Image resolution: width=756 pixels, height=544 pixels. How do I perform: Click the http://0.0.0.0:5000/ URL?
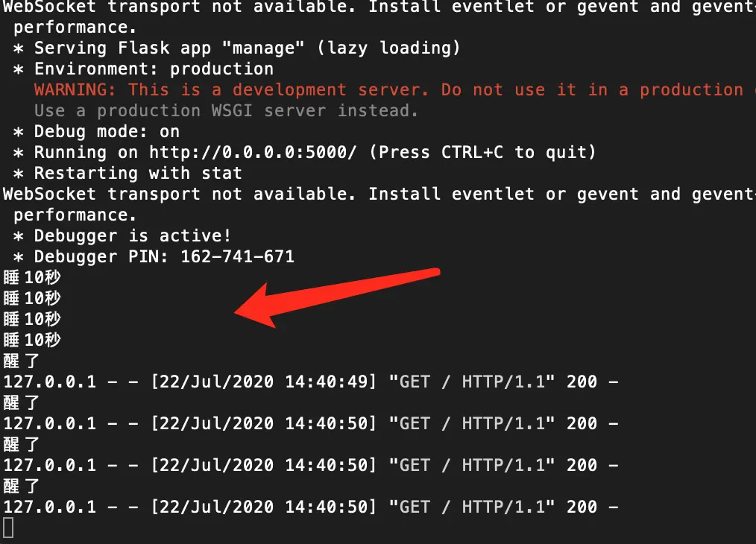click(x=253, y=152)
